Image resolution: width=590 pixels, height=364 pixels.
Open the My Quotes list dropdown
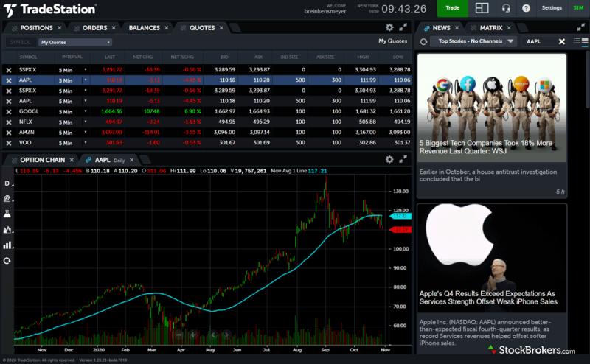coord(75,42)
